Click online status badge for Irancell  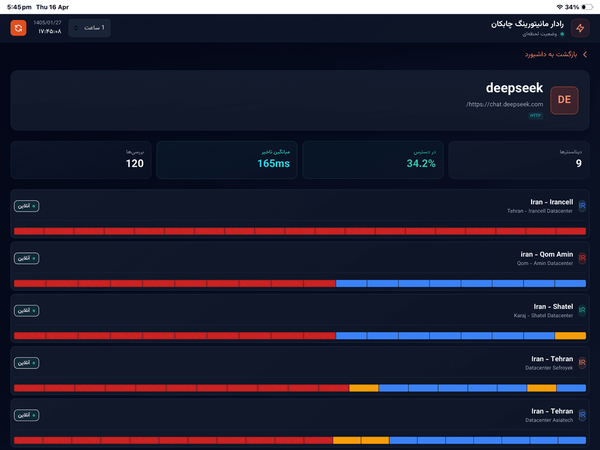pyautogui.click(x=26, y=206)
